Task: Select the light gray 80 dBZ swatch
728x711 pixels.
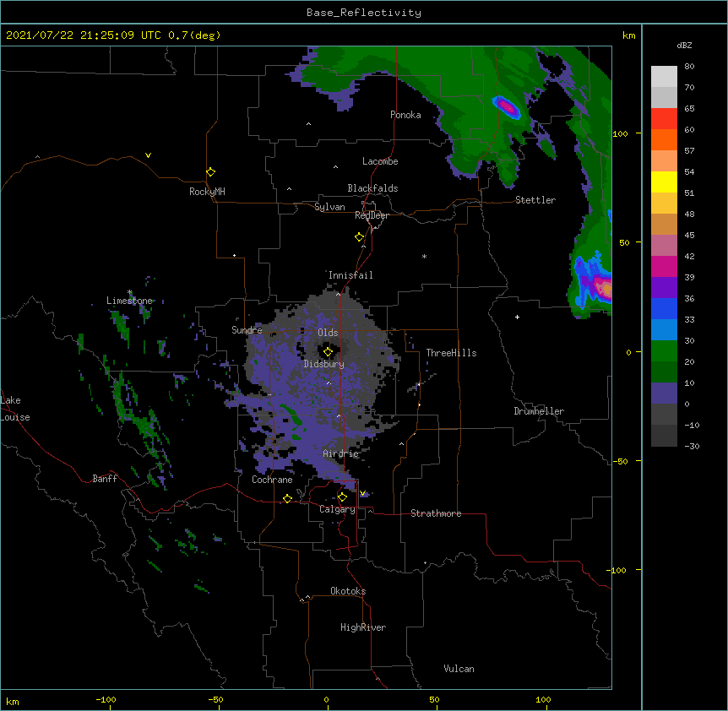Action: coord(664,77)
